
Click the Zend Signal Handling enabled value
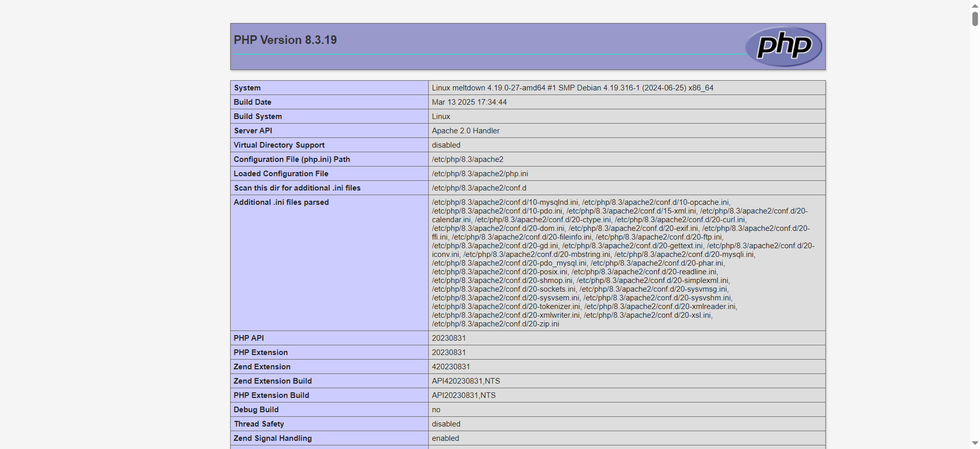[x=445, y=438]
